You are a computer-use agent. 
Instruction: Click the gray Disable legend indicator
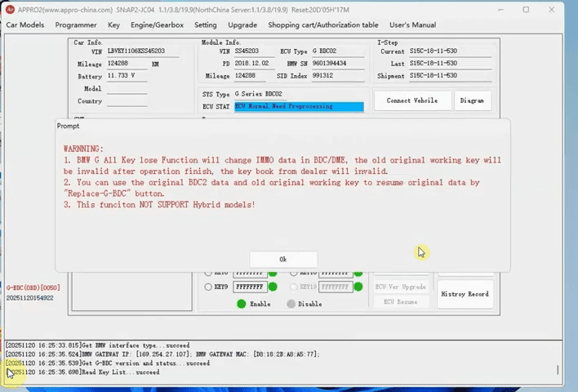[x=291, y=304]
